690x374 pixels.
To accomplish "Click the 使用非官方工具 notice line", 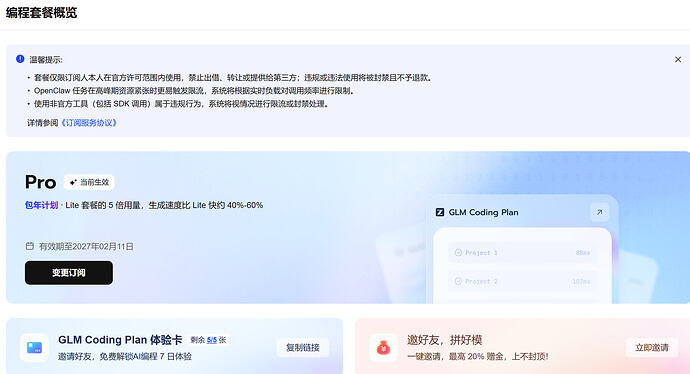I will [181, 104].
